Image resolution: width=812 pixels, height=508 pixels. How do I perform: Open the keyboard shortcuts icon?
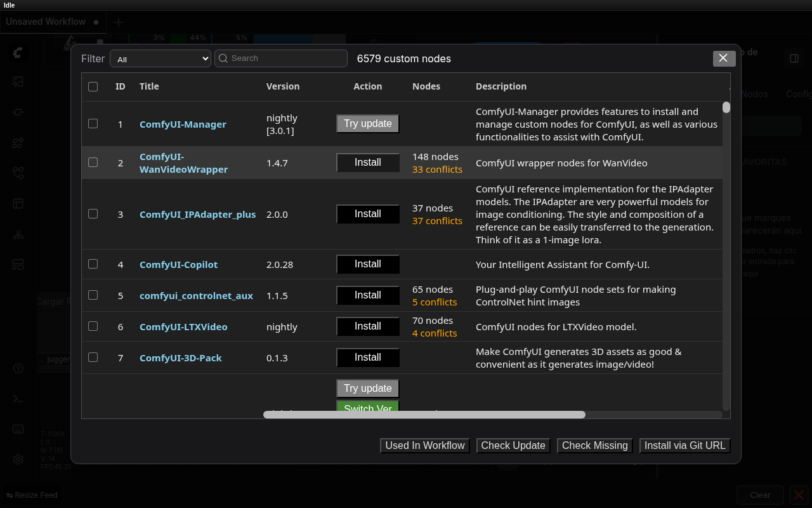click(18, 429)
